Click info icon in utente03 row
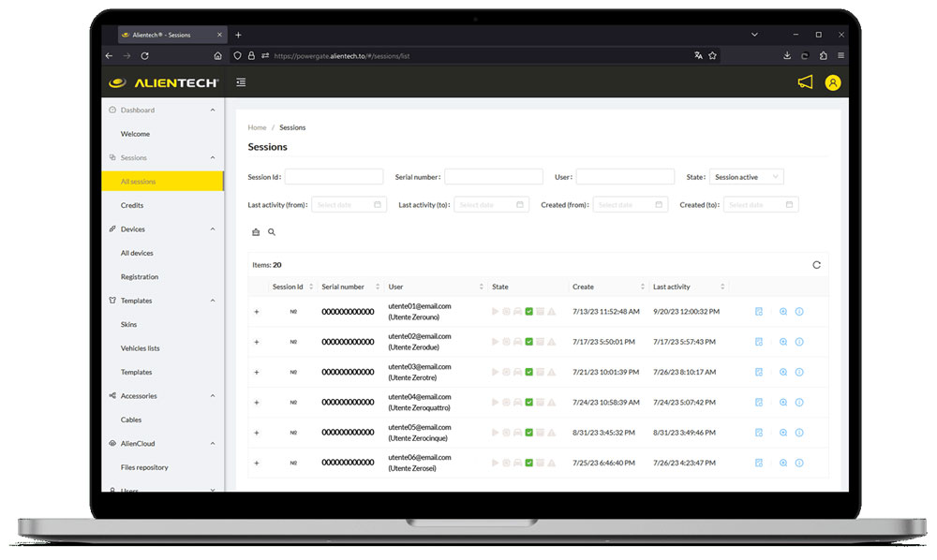 tap(799, 372)
